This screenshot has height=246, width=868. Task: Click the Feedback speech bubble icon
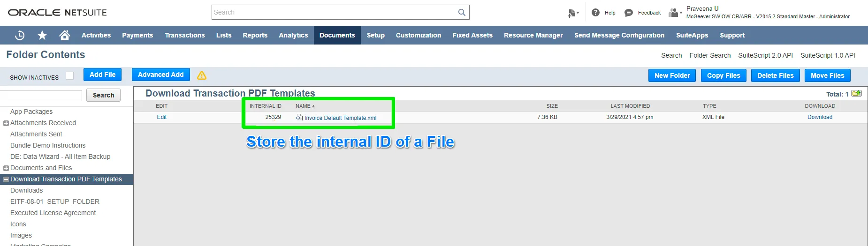point(629,13)
